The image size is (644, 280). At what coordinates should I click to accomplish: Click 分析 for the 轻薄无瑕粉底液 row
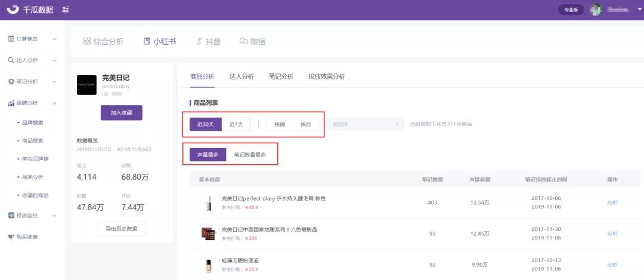click(x=612, y=265)
